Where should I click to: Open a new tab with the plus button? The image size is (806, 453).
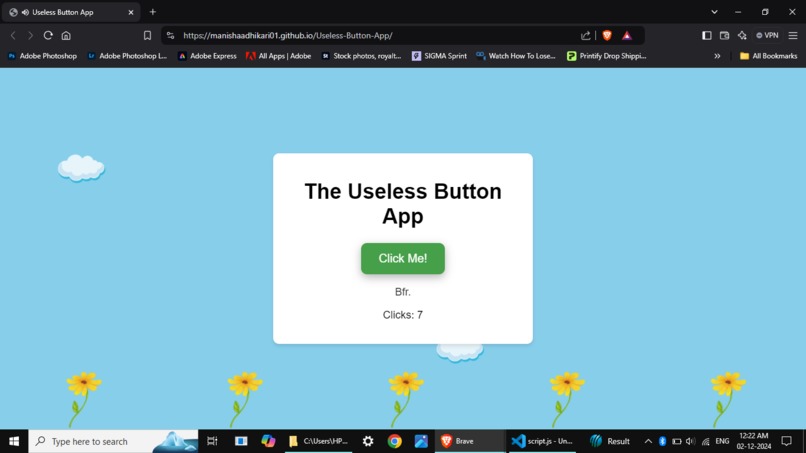tap(153, 12)
